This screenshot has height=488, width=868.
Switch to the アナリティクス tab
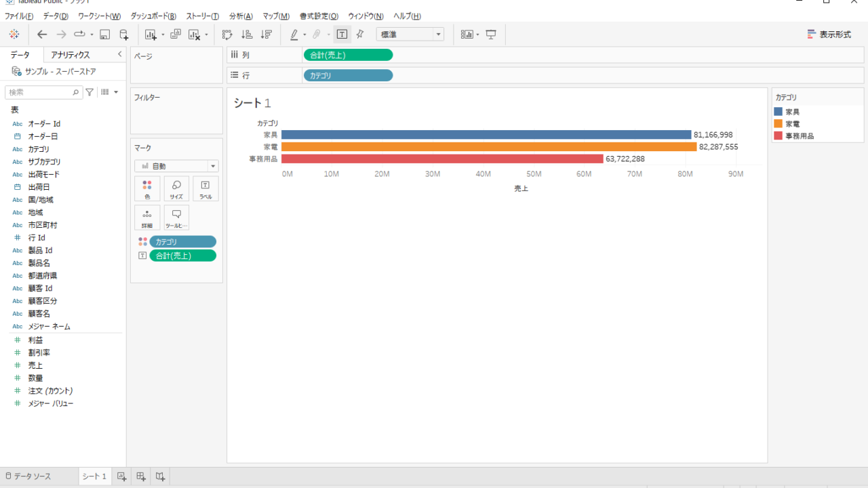(71, 55)
